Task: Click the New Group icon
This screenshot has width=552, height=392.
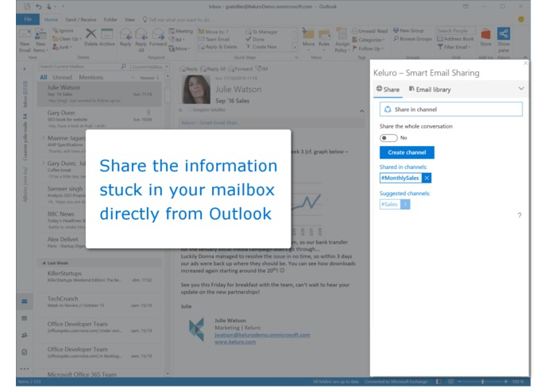Action: pyautogui.click(x=408, y=31)
